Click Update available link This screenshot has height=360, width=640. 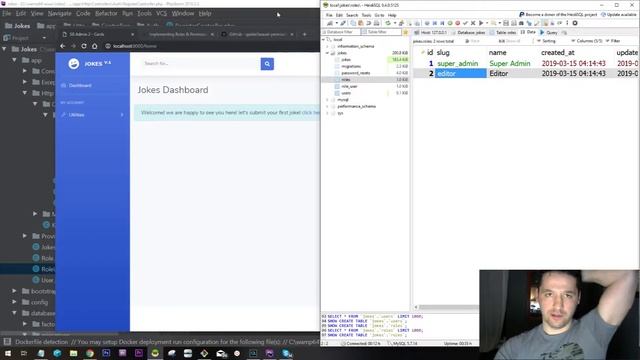tap(618, 14)
